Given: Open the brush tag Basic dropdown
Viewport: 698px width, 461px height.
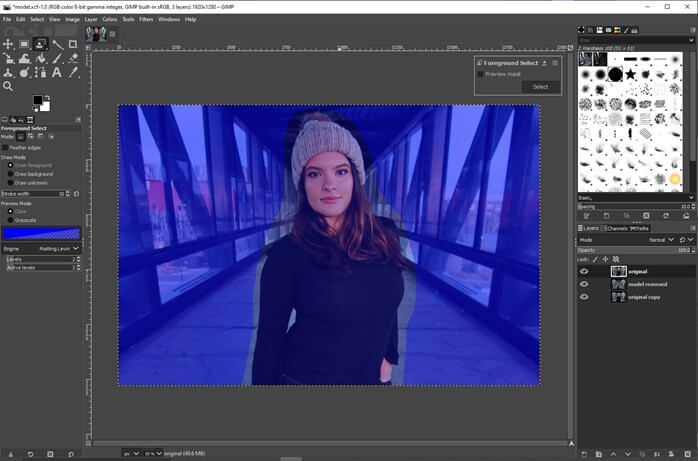Looking at the screenshot, I should click(636, 198).
